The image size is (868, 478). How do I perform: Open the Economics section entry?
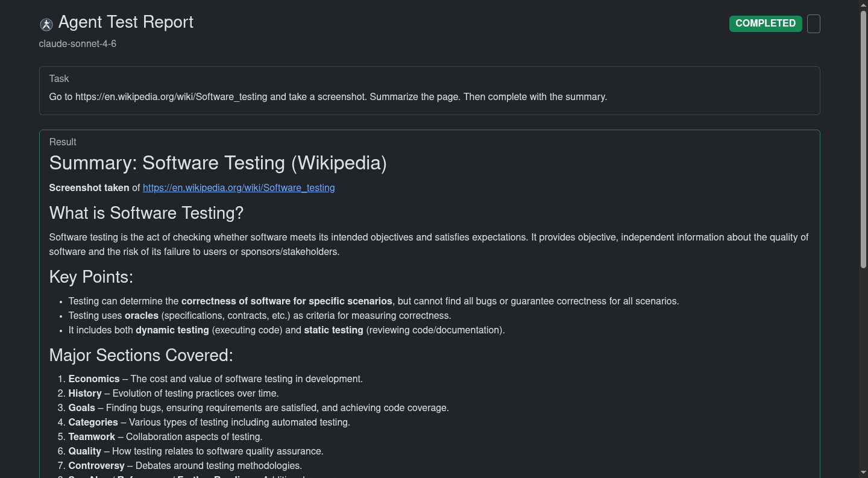click(x=93, y=379)
